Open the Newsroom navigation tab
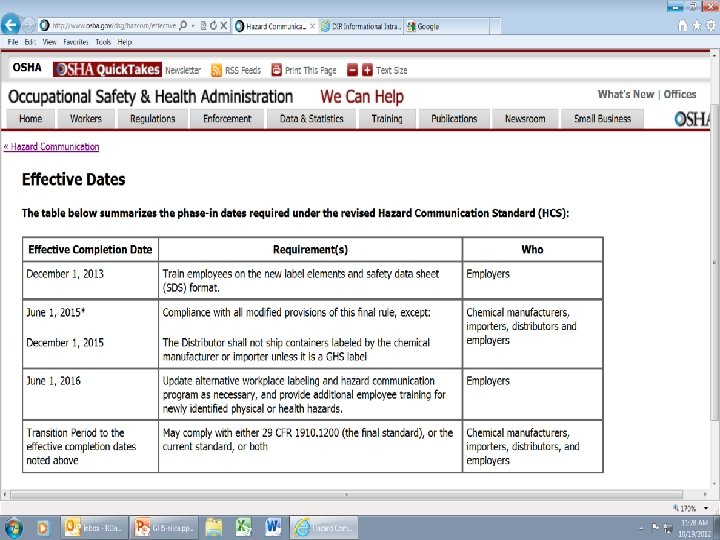Viewport: 720px width, 540px height. tap(525, 119)
